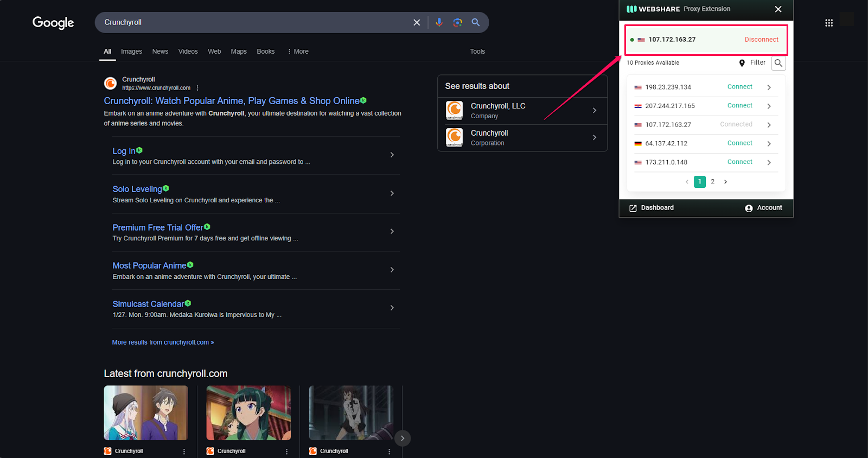868x458 pixels.
Task: Open three-dot menu next to crunchyroll.com URL
Action: click(197, 88)
